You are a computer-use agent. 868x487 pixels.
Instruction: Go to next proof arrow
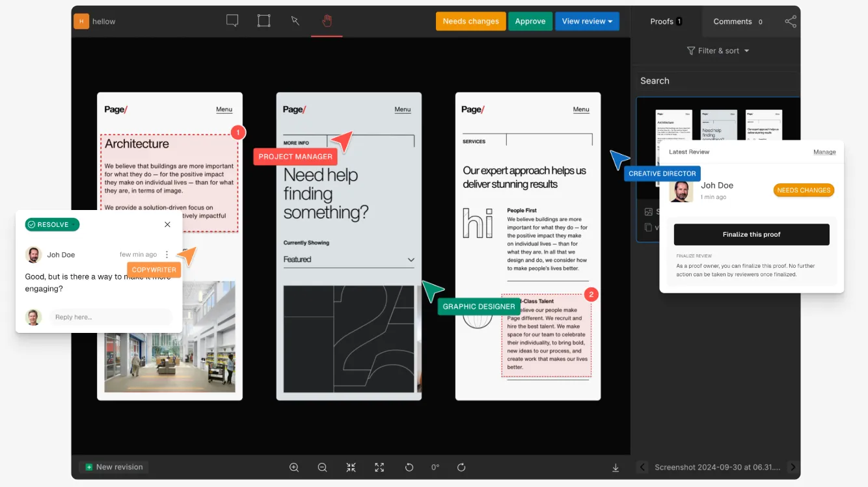click(x=793, y=467)
